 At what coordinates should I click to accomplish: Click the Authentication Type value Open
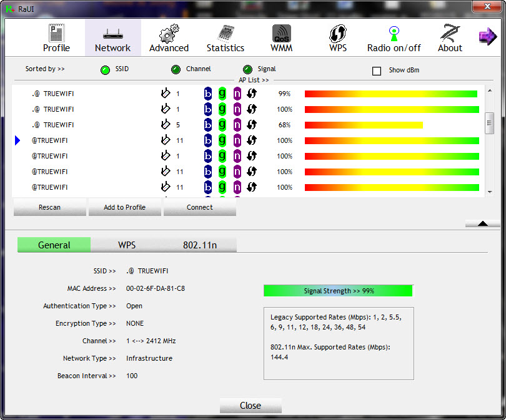pyautogui.click(x=134, y=306)
